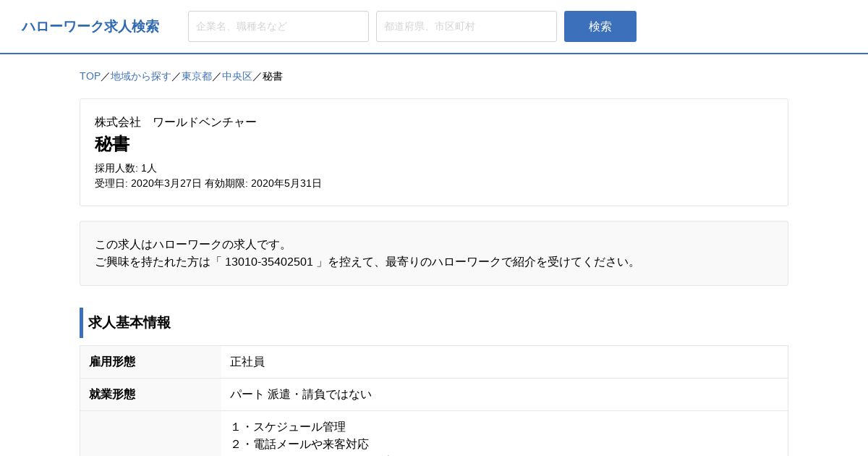Screen dimensions: 868x456
Task: Select the １・スケジュール管理 line
Action: (288, 427)
